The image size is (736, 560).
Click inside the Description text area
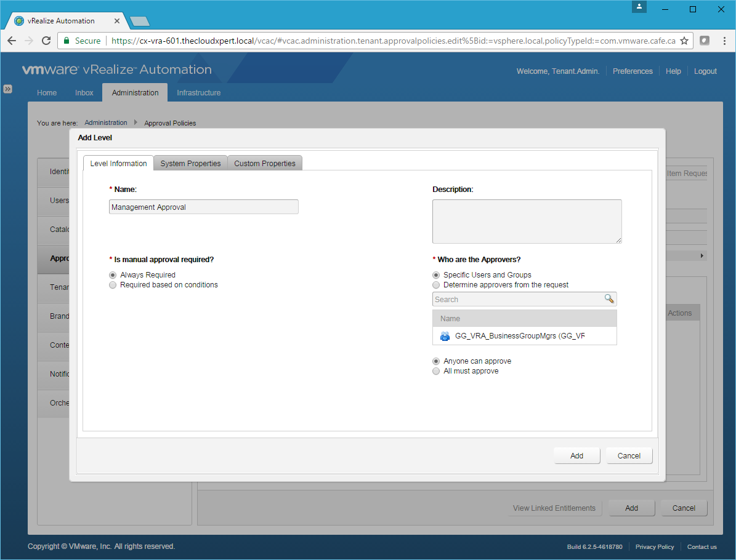click(527, 221)
